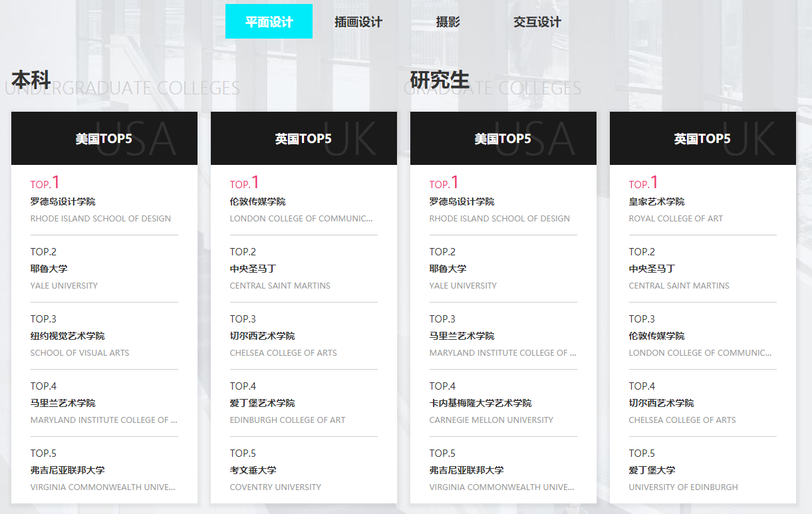This screenshot has height=514, width=812.
Task: Click TOP.1 label above 皇家艺术学院
Action: [x=643, y=182]
